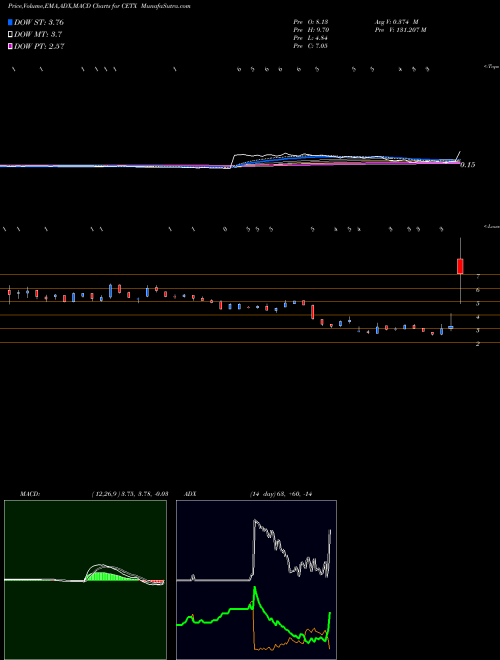Select the 'DOW ST: 3.76' legend text

click(x=39, y=22)
